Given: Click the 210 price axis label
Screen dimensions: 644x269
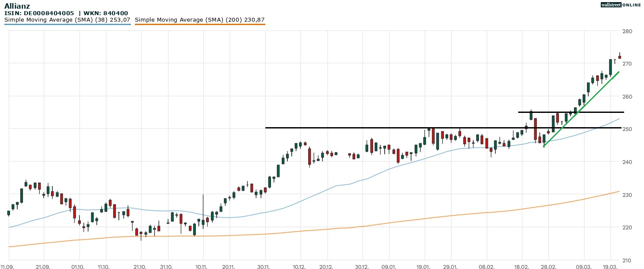Looking at the screenshot, I should pos(628,260).
